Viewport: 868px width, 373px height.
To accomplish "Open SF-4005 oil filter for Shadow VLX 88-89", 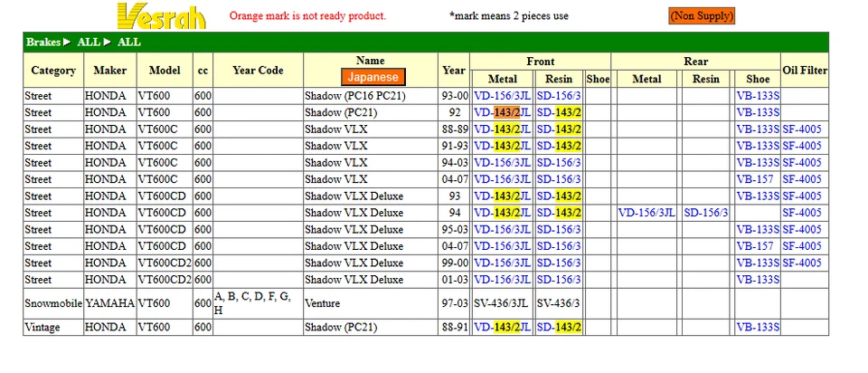I will tap(802, 129).
